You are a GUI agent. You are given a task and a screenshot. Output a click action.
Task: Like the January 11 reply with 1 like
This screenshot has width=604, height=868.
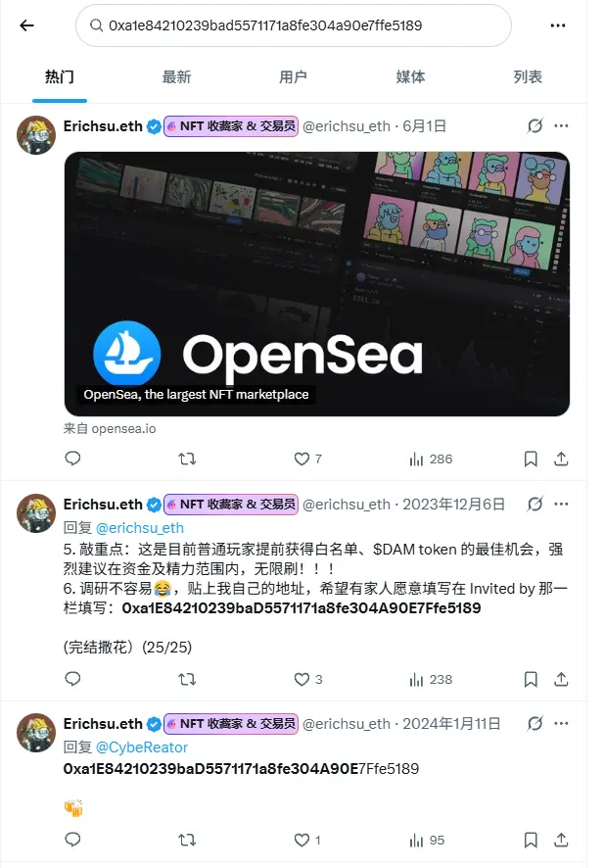(307, 841)
